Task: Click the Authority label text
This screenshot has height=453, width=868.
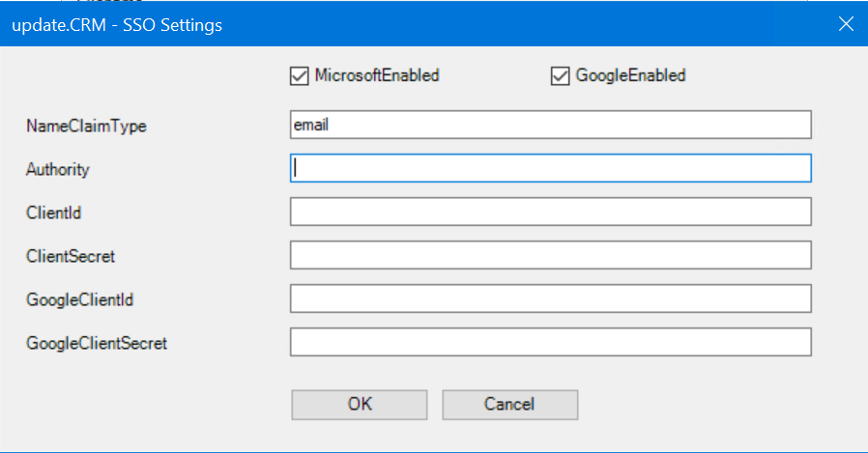Action: tap(57, 170)
